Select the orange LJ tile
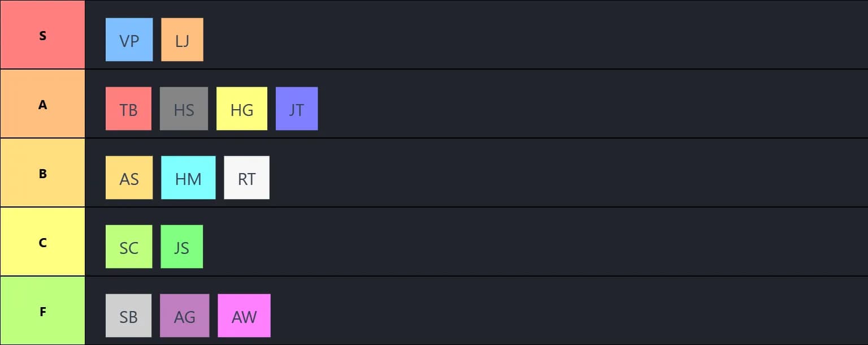This screenshot has height=345, width=868. click(x=182, y=40)
